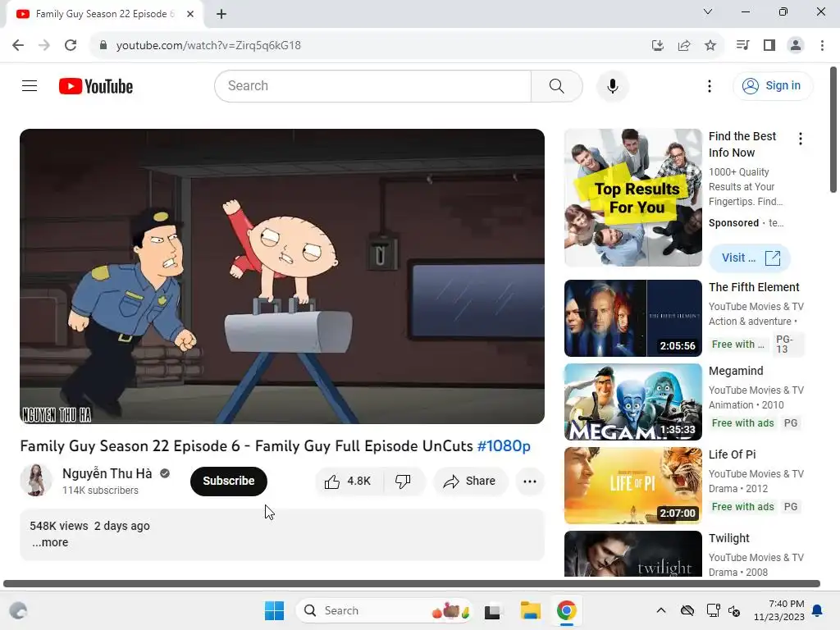Click the search magnifier button
This screenshot has height=630, width=840.
(x=557, y=85)
